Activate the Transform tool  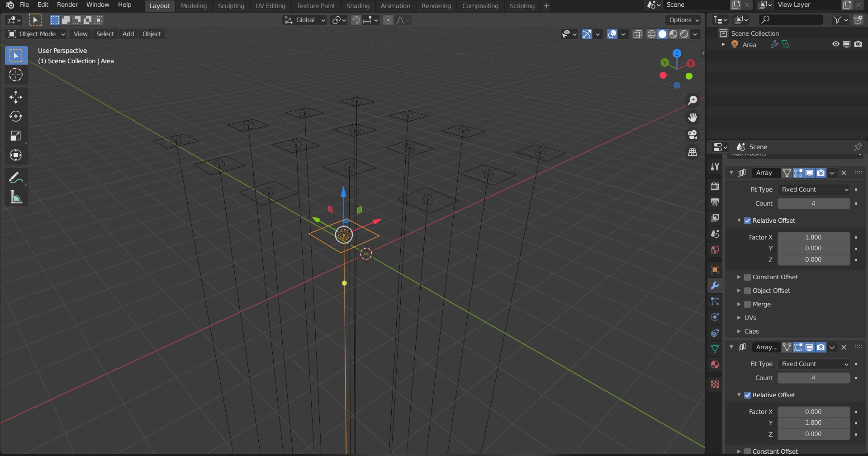pos(16,155)
